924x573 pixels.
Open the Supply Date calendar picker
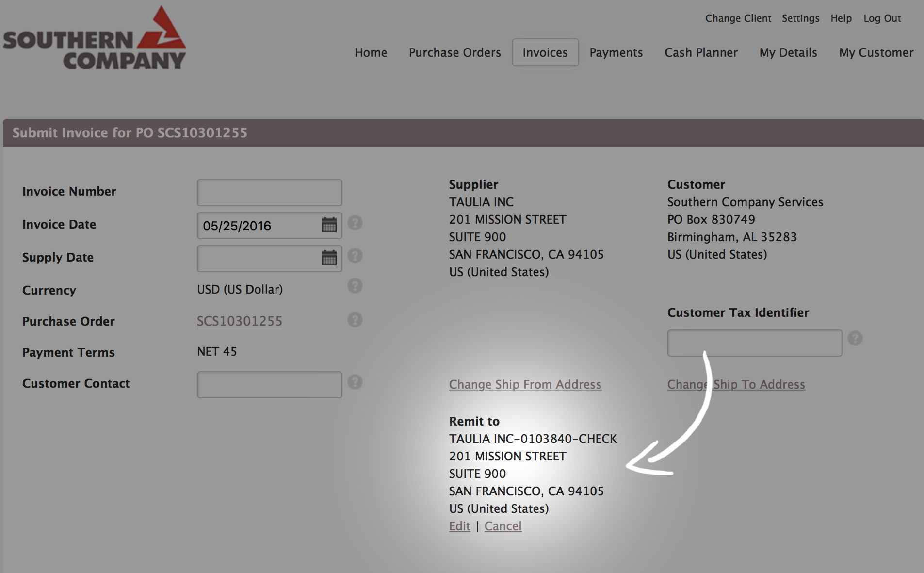point(329,258)
